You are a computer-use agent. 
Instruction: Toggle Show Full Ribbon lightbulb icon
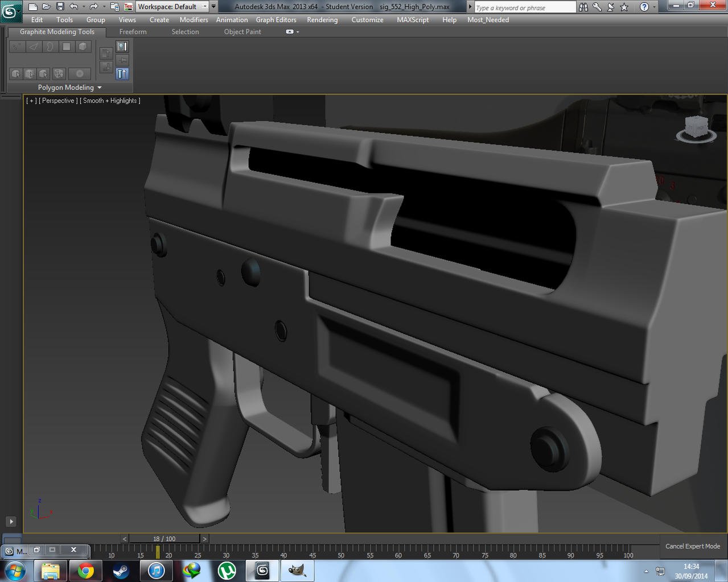pyautogui.click(x=121, y=47)
